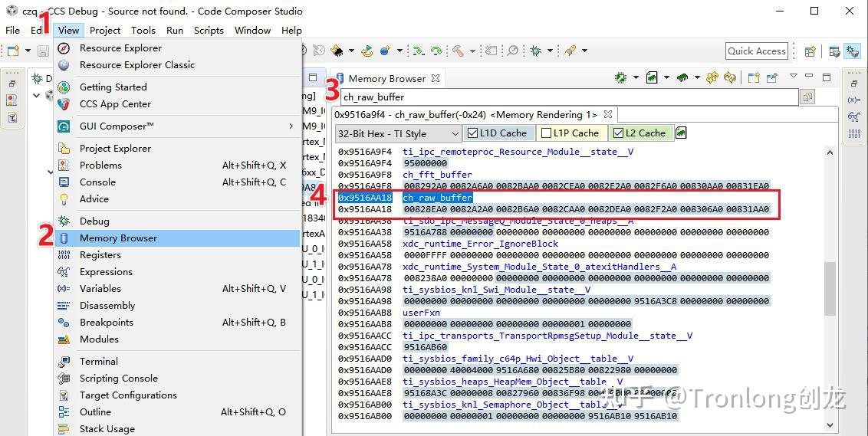This screenshot has width=868, height=436.
Task: Expand the GUI Composer submenu arrow
Action: point(291,126)
